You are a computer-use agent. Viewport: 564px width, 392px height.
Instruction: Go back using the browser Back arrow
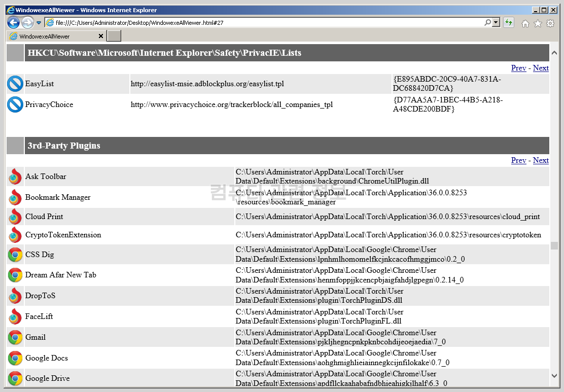pos(13,23)
